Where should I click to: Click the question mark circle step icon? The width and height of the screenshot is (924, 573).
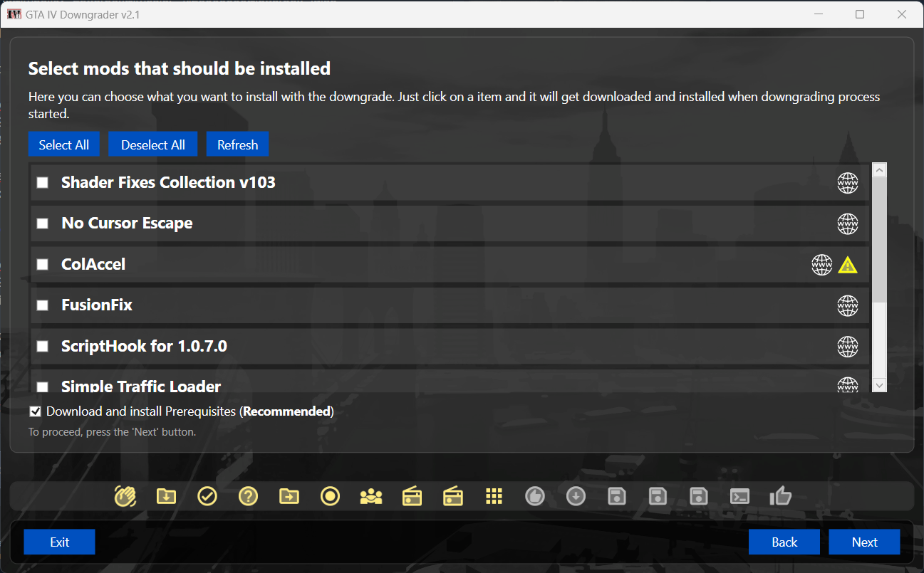pyautogui.click(x=248, y=495)
